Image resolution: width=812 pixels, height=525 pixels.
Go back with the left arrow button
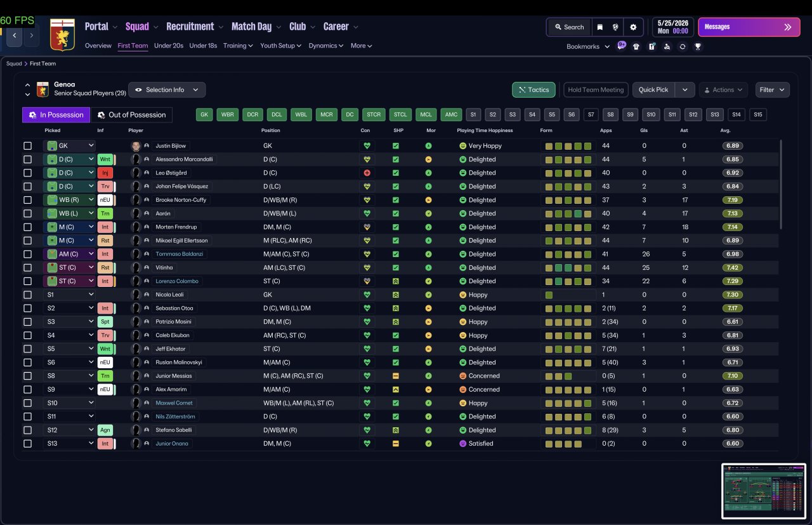[x=15, y=36]
